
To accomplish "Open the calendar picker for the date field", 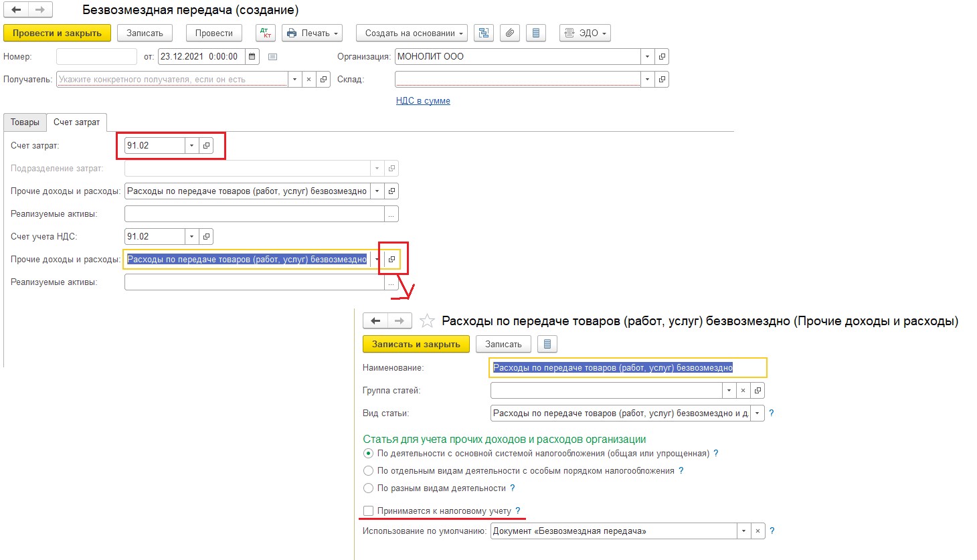I will tap(252, 57).
